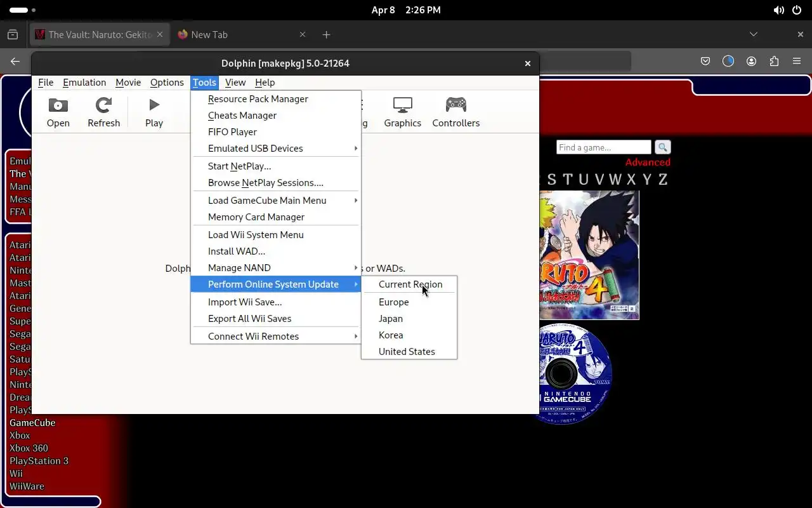The height and width of the screenshot is (508, 812).
Task: Select Load Wii System Menu
Action: tap(276, 235)
